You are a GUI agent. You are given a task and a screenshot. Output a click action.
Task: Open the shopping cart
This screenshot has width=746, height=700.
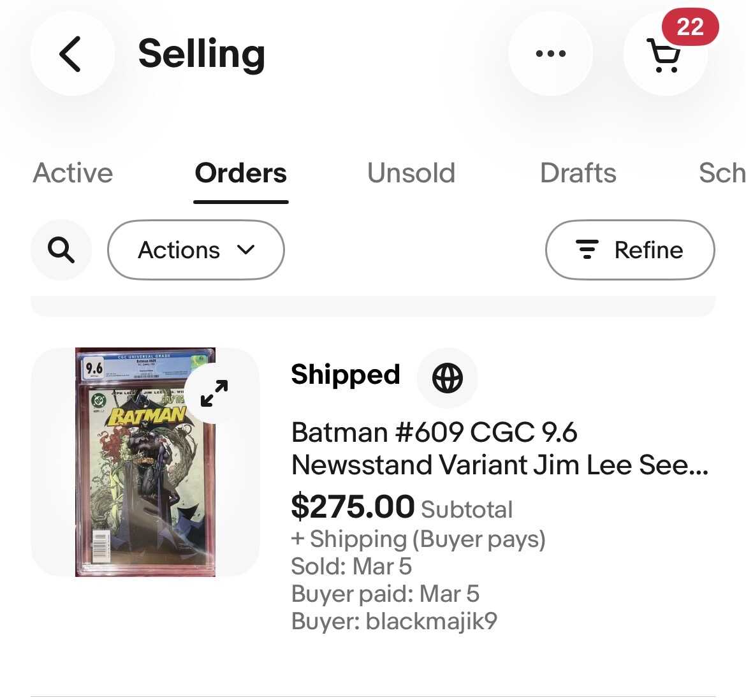point(664,56)
